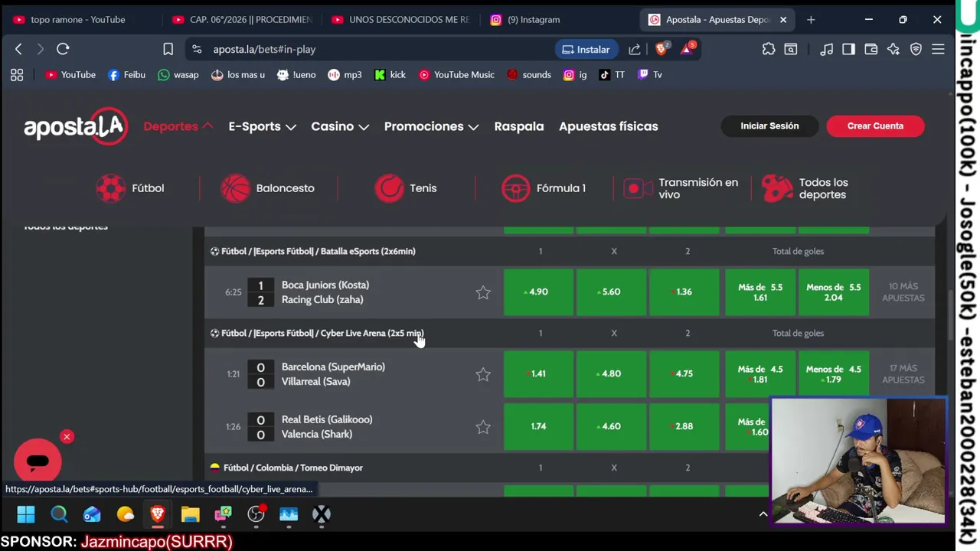980x551 pixels.
Task: Favorite the Boca Juniors vs Racing Club match
Action: coord(483,292)
